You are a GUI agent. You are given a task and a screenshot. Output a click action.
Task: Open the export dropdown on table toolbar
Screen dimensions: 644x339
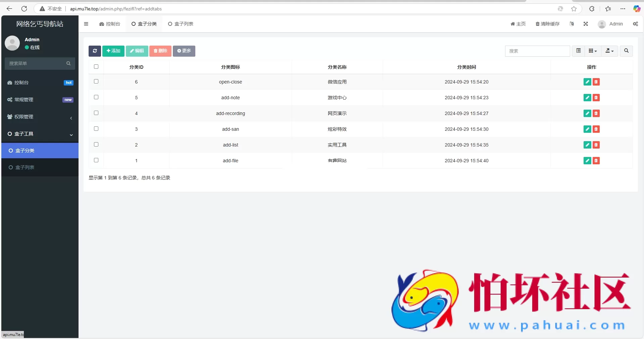point(609,51)
